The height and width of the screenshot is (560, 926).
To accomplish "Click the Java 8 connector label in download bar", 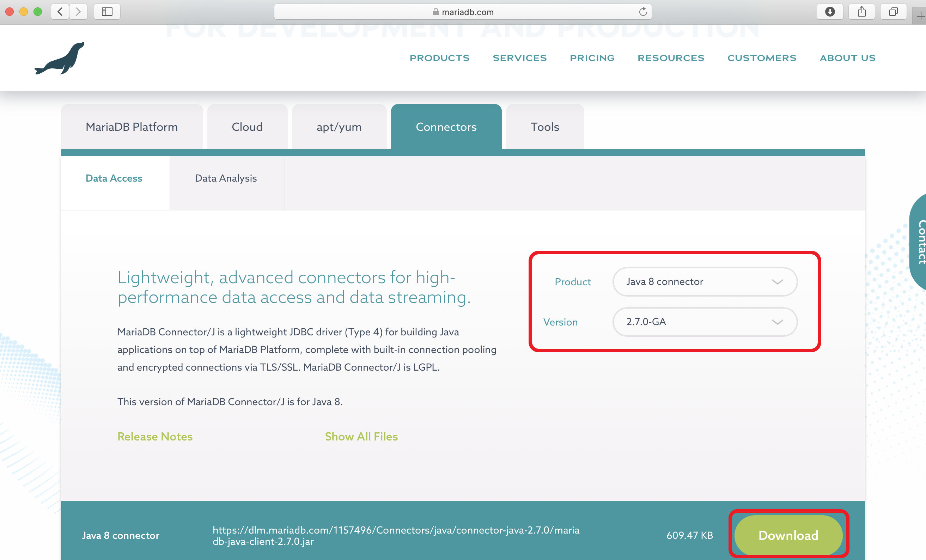I will click(121, 535).
